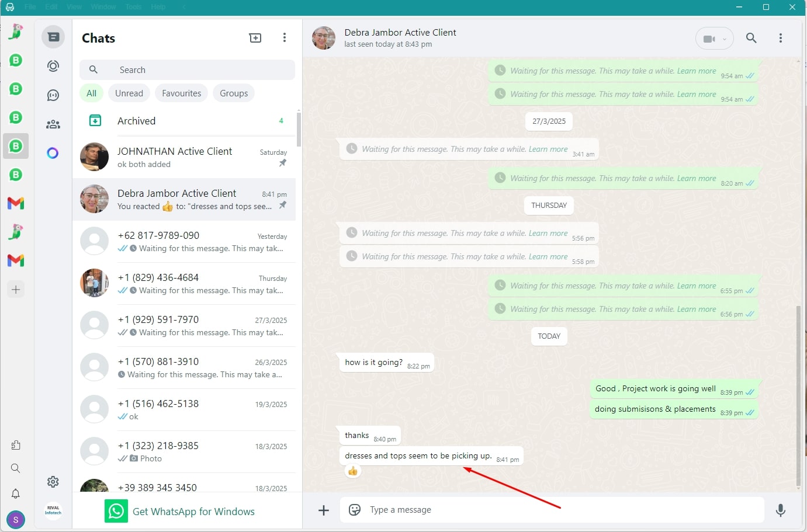
Task: Open WhatsApp settings gear icon
Action: [x=53, y=482]
